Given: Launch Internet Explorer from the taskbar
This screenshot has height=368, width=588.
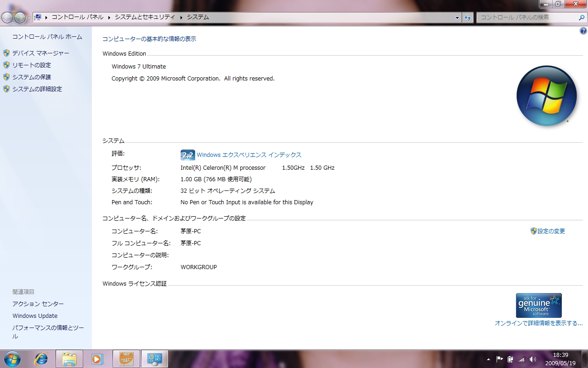Looking at the screenshot, I should pos(41,359).
